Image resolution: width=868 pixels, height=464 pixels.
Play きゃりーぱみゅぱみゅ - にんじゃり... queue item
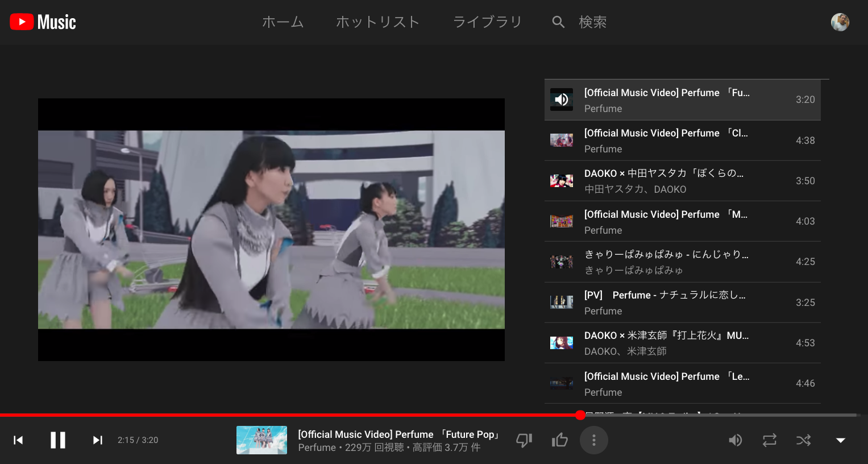(x=683, y=262)
